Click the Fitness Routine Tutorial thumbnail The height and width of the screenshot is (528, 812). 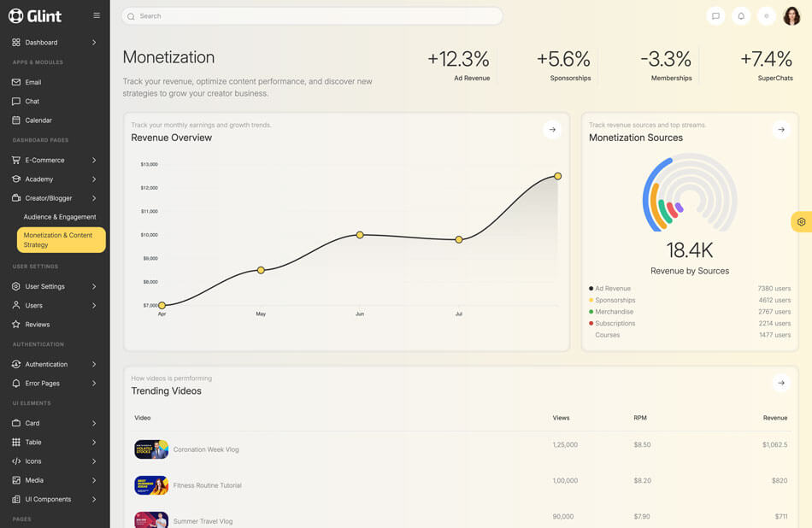[x=151, y=485]
